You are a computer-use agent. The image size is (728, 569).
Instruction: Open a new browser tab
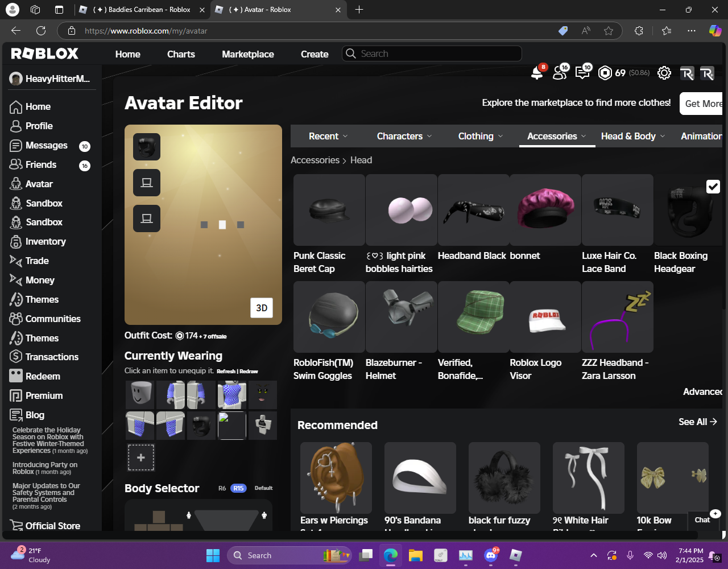click(359, 10)
